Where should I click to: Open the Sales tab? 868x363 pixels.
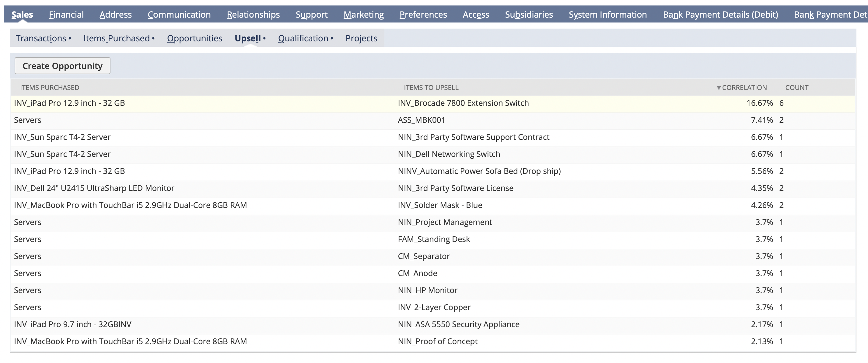pos(22,15)
